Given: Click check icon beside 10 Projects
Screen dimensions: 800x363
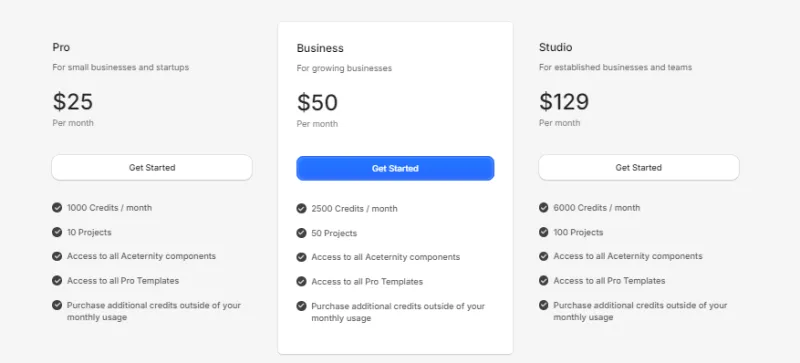Looking at the screenshot, I should pos(57,232).
